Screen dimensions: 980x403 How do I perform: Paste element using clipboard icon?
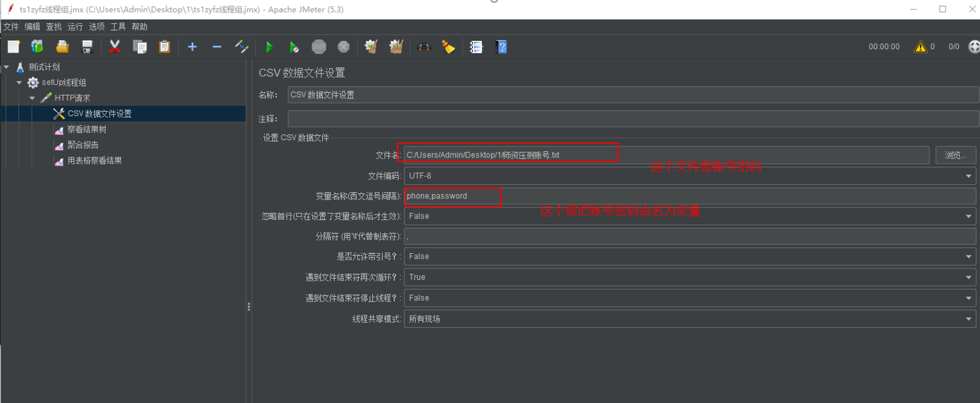pos(164,46)
